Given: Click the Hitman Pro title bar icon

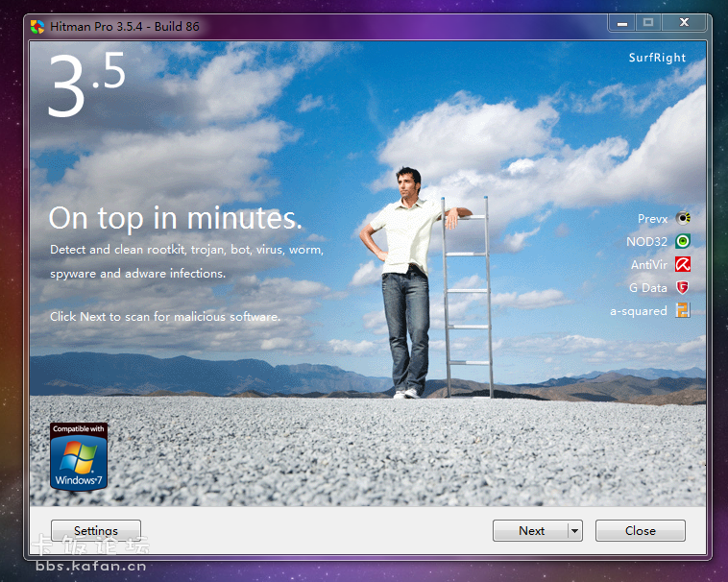Looking at the screenshot, I should (37, 27).
